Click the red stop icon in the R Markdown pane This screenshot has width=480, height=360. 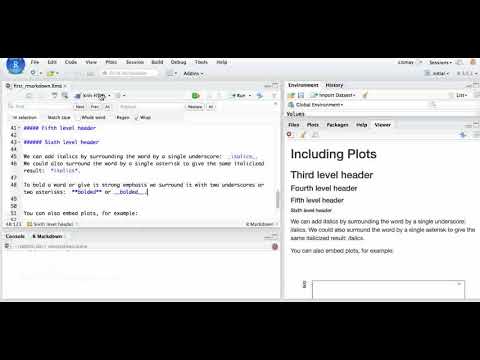[x=275, y=247]
